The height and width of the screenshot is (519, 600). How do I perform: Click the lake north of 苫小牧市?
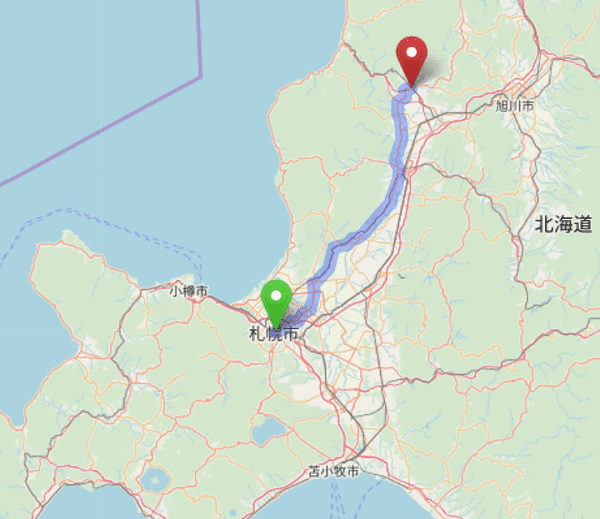(269, 432)
